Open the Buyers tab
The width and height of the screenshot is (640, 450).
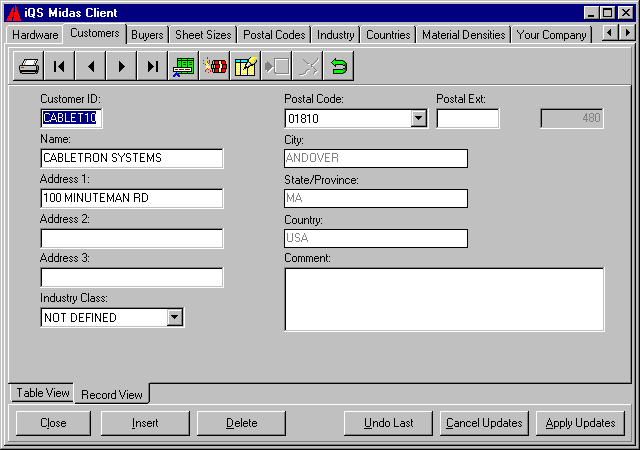tap(147, 35)
